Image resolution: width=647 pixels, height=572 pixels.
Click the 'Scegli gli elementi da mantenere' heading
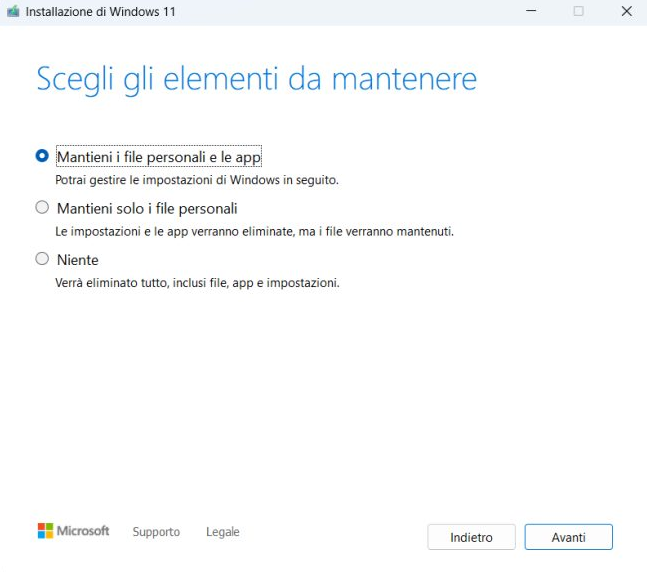tap(257, 80)
